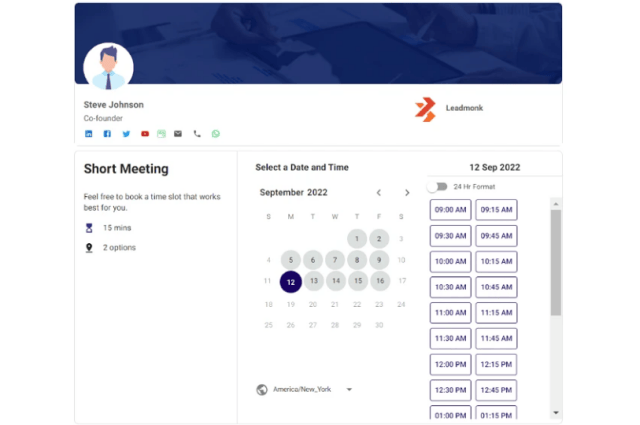Select the 12:45 PM time slot

(x=496, y=390)
